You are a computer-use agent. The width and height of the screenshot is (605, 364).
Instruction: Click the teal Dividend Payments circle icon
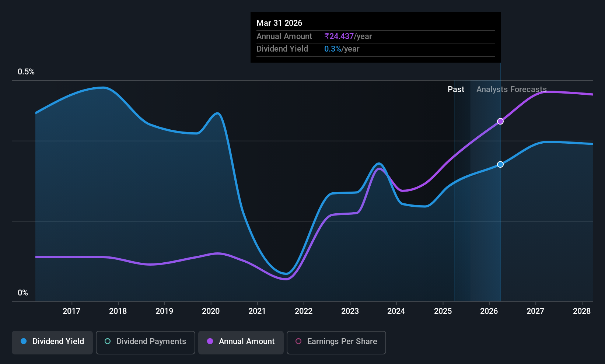pos(108,341)
